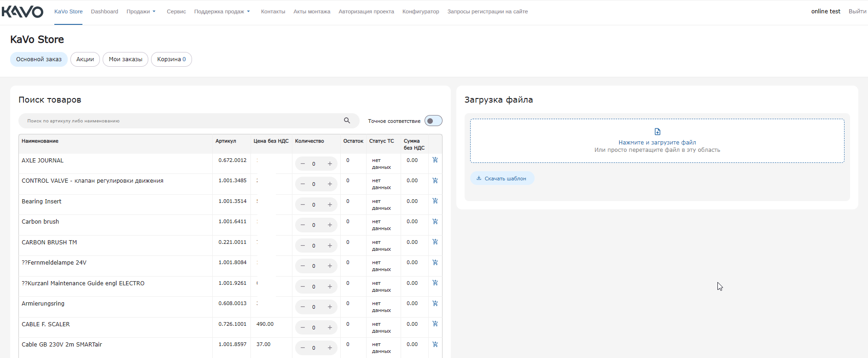Open the KaVo Store nav tab
868x358 pixels.
(69, 12)
